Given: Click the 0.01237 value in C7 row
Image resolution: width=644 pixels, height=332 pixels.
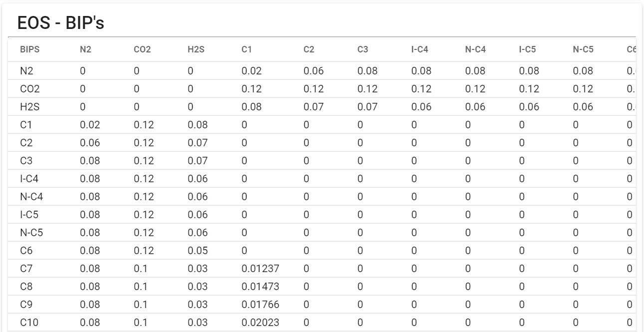Looking at the screenshot, I should click(x=260, y=269).
